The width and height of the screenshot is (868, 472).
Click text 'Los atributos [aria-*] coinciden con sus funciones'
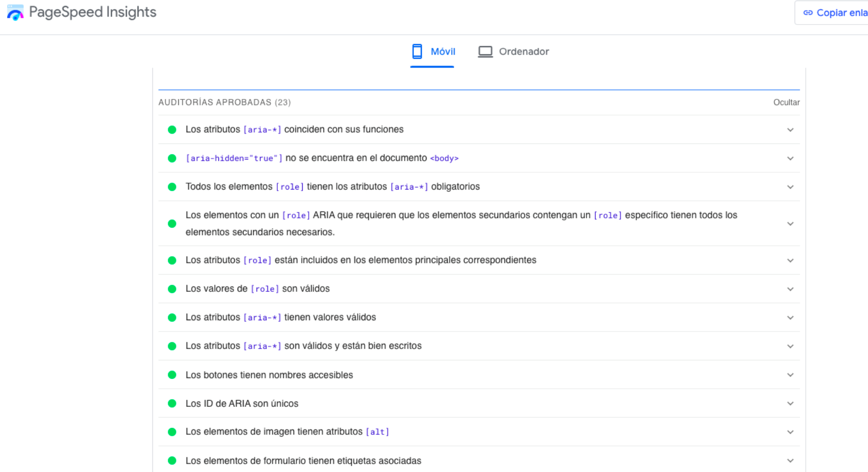tap(294, 129)
